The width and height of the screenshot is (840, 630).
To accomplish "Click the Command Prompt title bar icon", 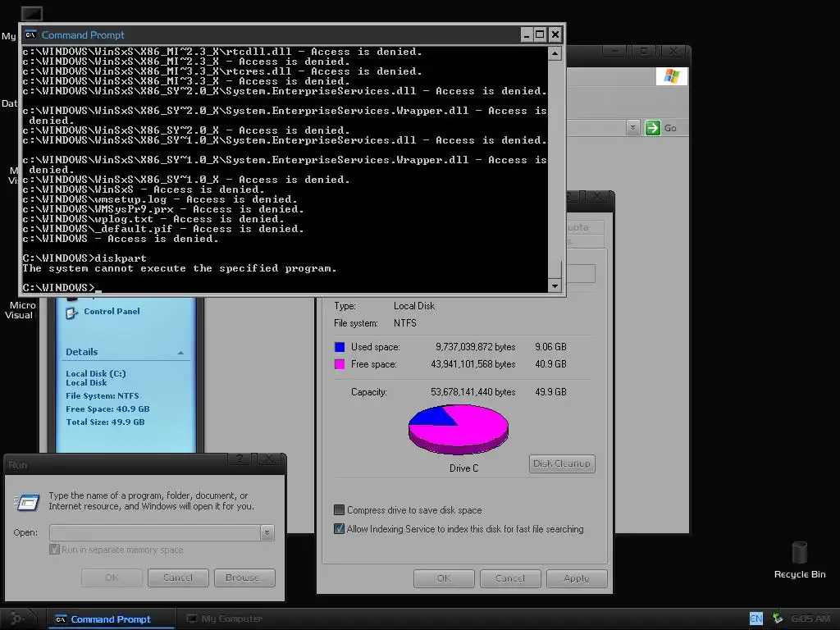I will point(30,34).
